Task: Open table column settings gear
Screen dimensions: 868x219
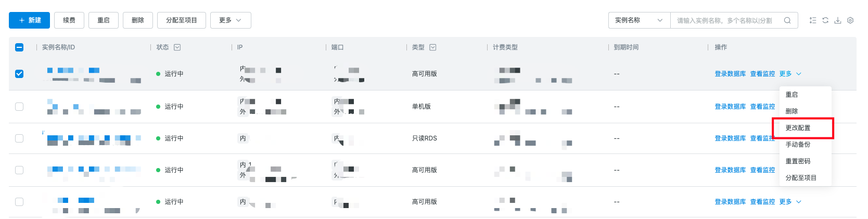Action: pyautogui.click(x=850, y=20)
